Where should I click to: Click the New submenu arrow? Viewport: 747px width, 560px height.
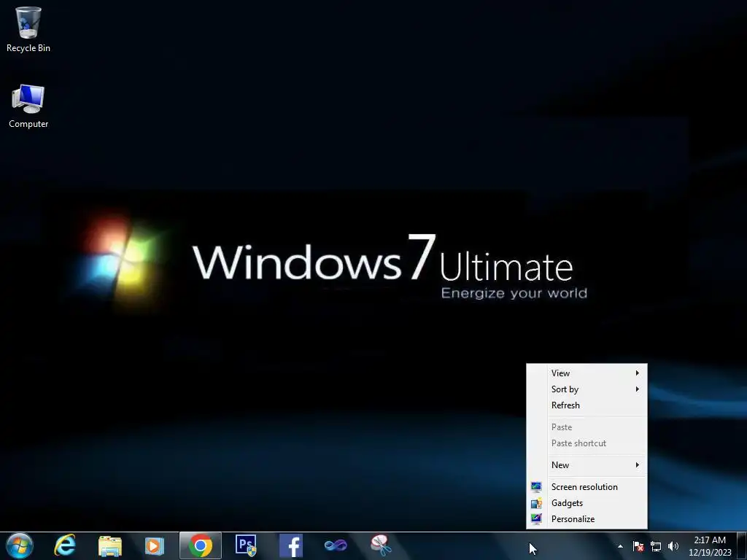(637, 464)
